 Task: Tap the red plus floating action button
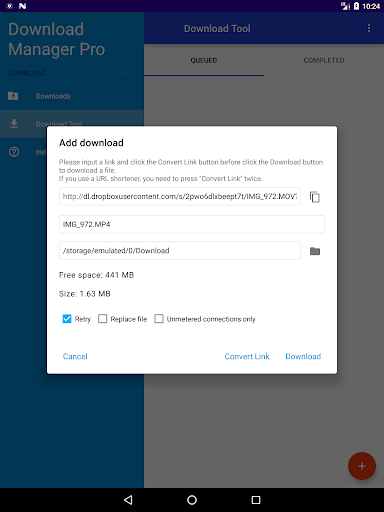click(362, 466)
